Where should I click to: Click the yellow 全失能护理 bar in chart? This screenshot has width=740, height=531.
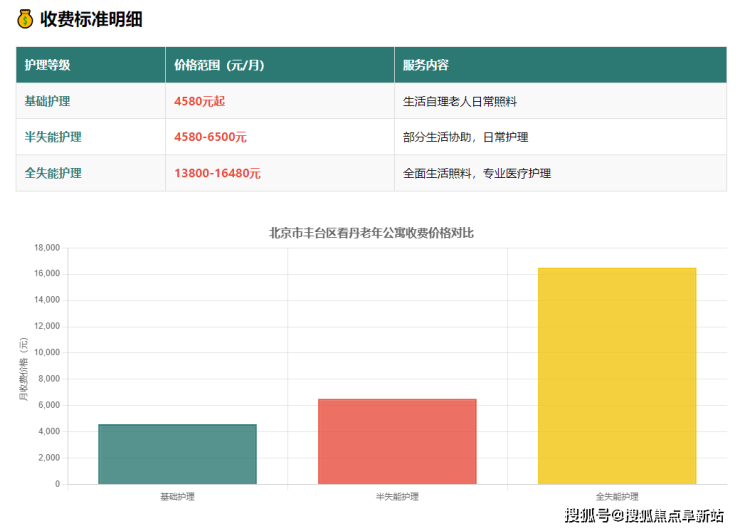pos(617,376)
